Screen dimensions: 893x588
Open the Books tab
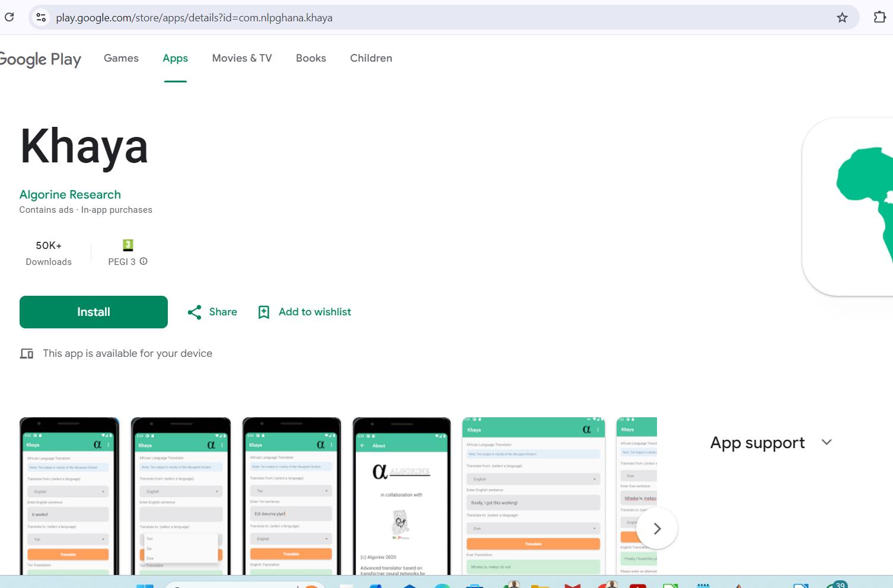[311, 58]
